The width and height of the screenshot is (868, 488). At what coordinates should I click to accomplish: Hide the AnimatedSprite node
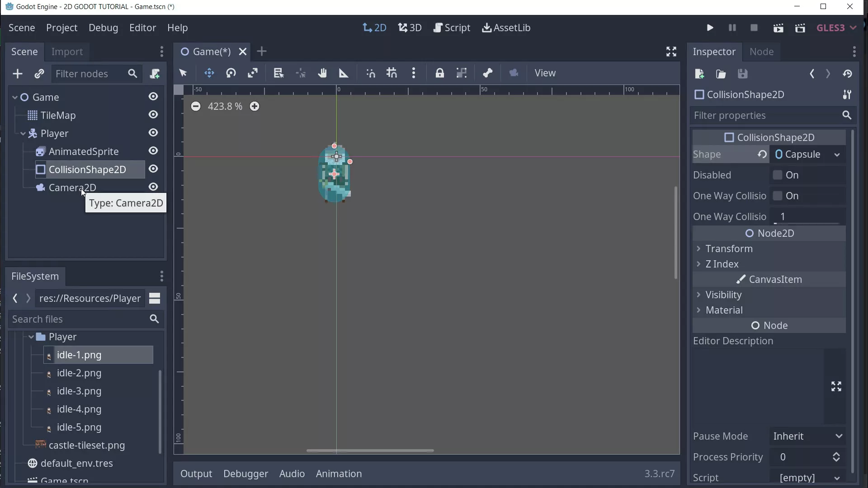[x=153, y=151]
